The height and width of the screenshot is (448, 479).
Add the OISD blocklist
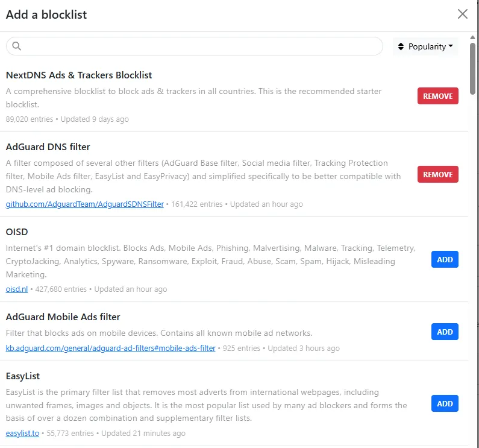coord(445,259)
